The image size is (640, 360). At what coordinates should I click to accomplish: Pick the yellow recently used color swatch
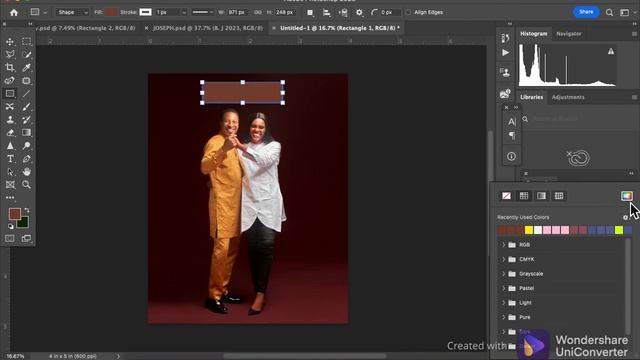529,230
